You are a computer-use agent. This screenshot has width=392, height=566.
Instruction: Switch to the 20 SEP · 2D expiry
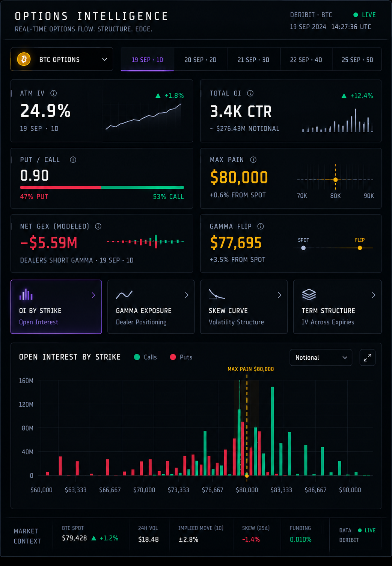(201, 59)
